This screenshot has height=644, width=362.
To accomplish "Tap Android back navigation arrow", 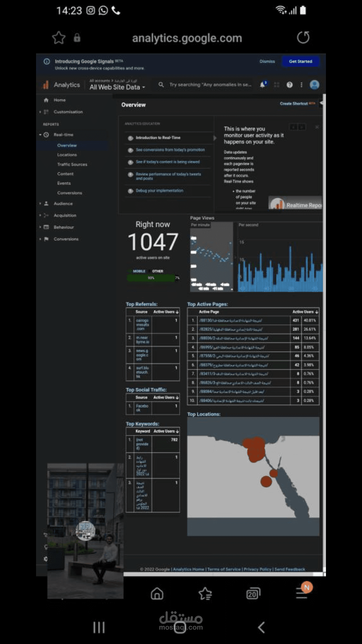I will click(x=262, y=627).
